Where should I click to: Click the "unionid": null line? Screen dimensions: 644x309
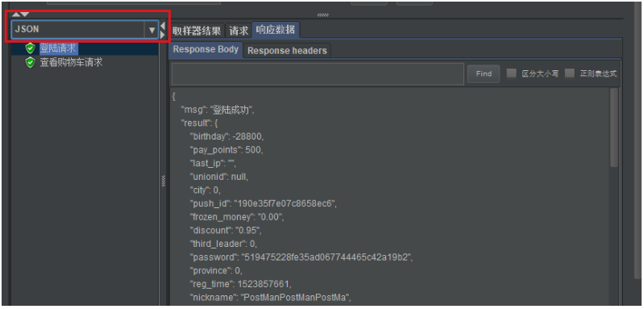pyautogui.click(x=219, y=177)
